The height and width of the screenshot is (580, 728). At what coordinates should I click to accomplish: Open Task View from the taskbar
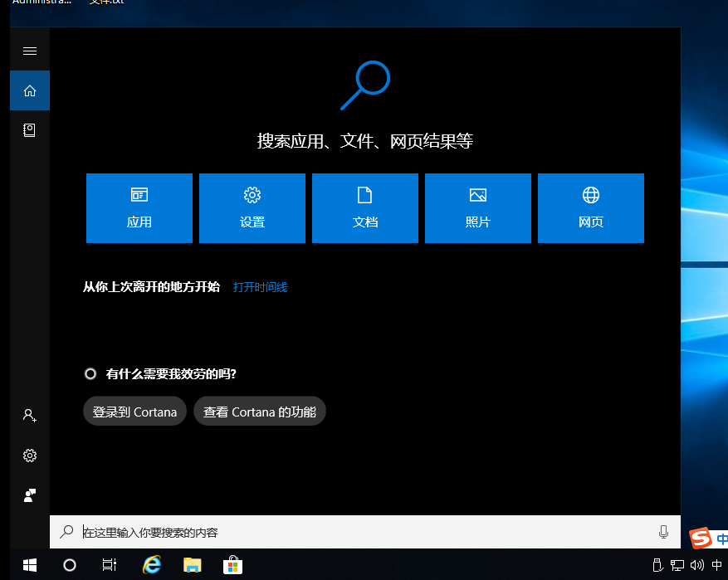point(110,565)
